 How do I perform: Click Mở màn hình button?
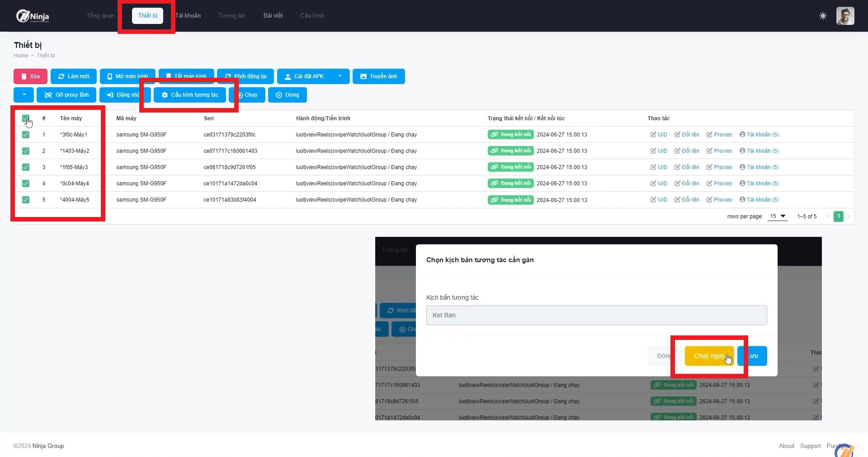(127, 76)
